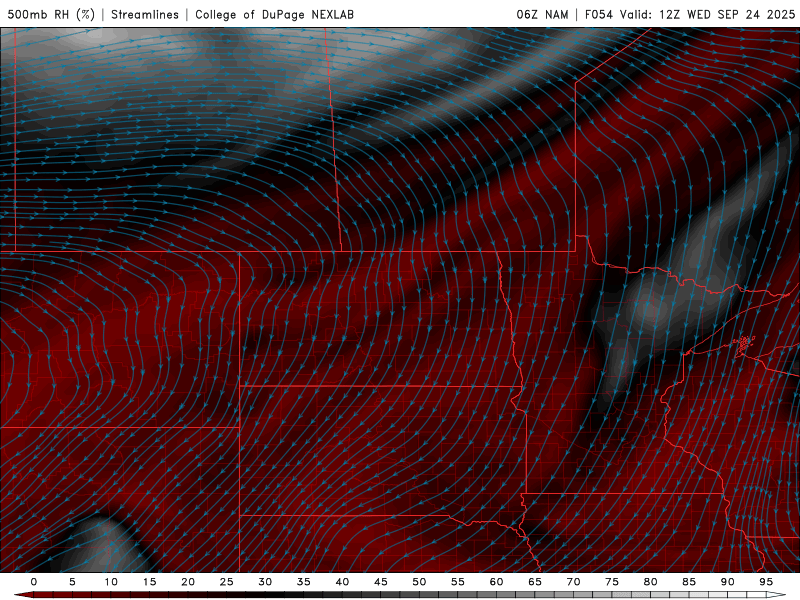Click the '500mb RH (%)' title text
Viewport: 800px width, 600px height.
pos(51,14)
